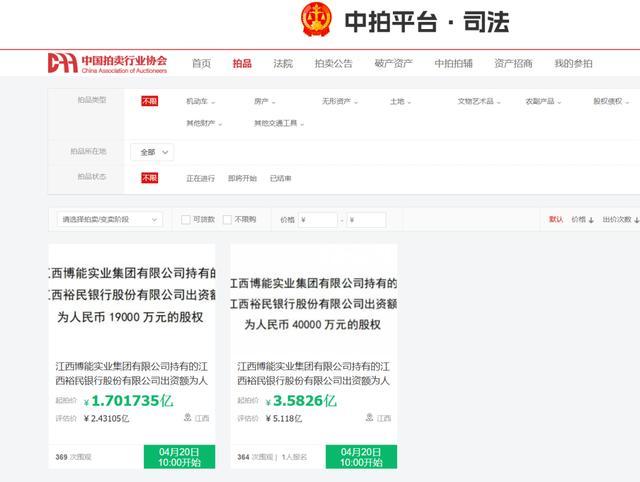Open the 全部 location dropdown
Viewport: 640px width, 482px height.
pyautogui.click(x=152, y=152)
